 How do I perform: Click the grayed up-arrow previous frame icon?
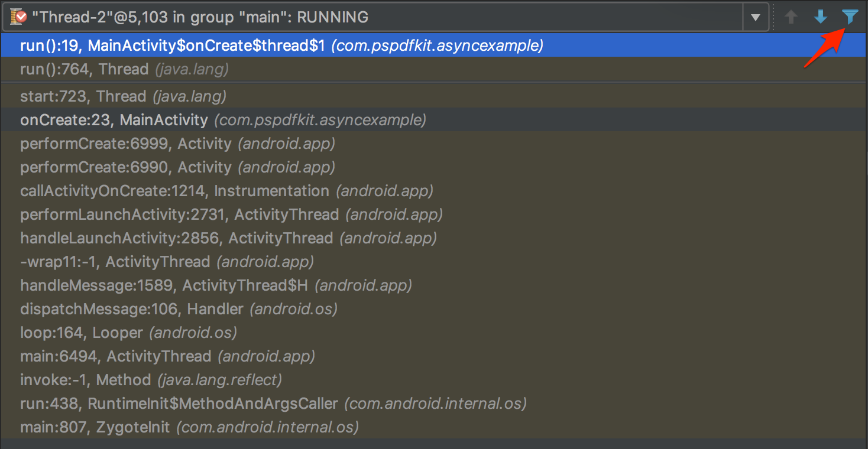(x=791, y=16)
